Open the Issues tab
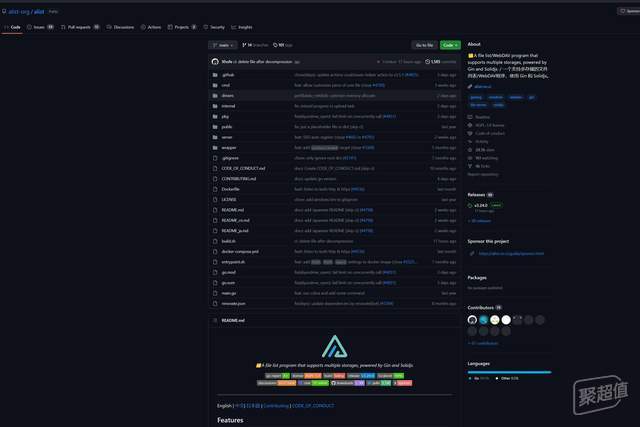Screen dimensions: 640x427 (40, 27)
